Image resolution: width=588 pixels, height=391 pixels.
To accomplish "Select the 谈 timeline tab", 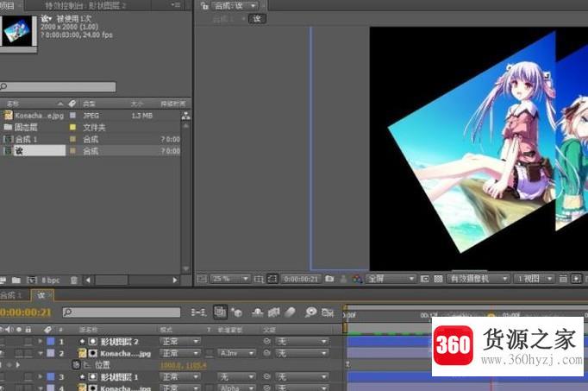I will pyautogui.click(x=41, y=295).
